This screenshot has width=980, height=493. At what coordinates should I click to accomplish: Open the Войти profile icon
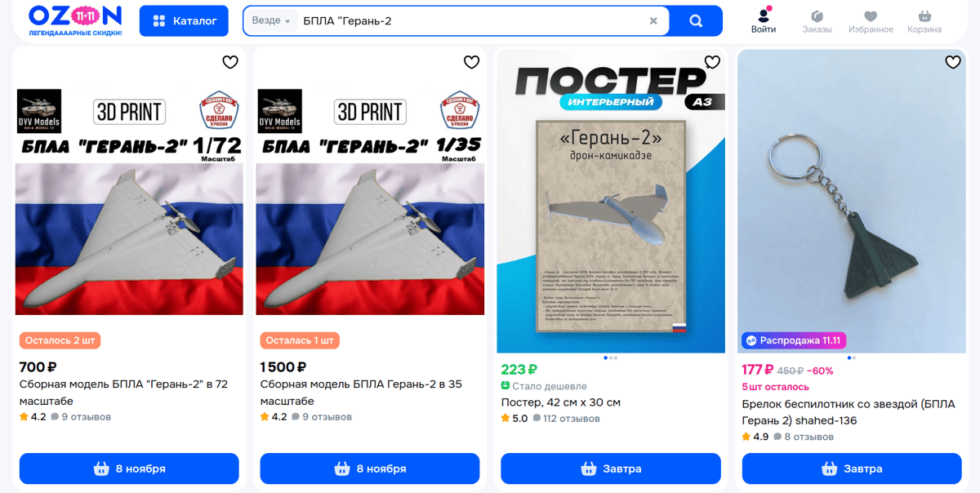[764, 21]
